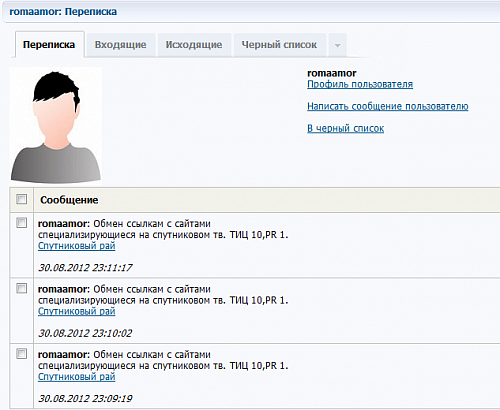
Task: Click the Сообщение column header
Action: (69, 200)
